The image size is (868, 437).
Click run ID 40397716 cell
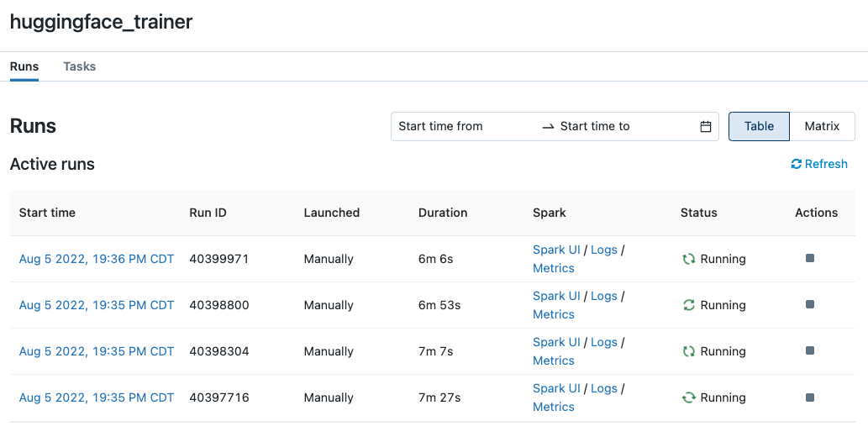click(219, 398)
